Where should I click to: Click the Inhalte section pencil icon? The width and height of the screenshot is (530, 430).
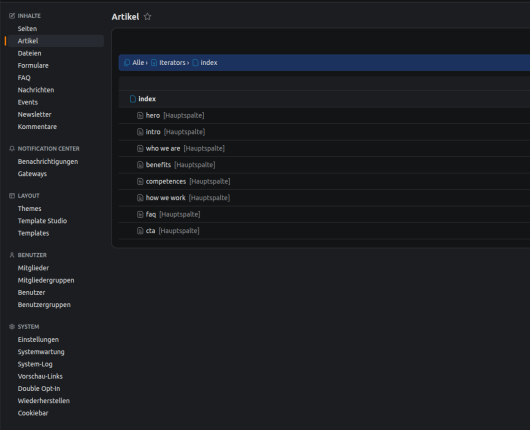[x=12, y=16]
